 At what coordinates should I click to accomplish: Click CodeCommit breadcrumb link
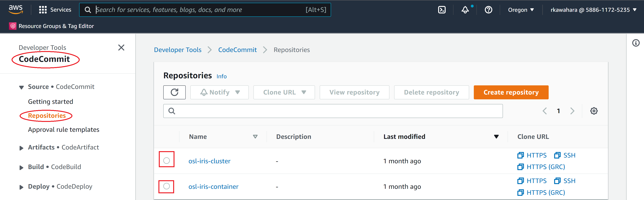click(x=237, y=50)
